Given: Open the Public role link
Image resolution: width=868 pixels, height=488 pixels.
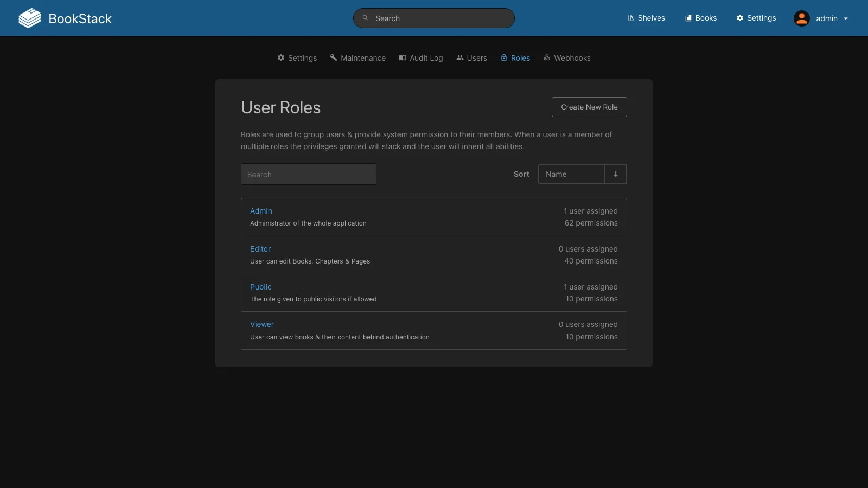Looking at the screenshot, I should 261,287.
